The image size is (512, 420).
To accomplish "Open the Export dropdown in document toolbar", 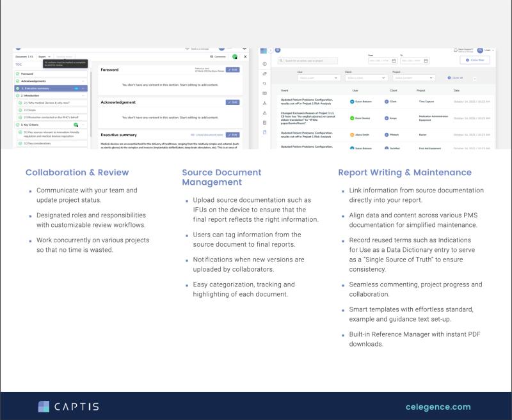I will coord(44,57).
